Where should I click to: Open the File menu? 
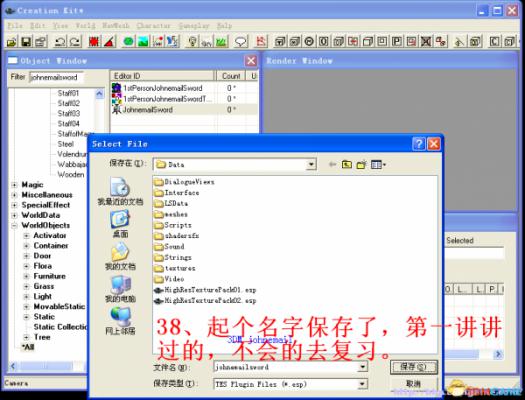pos(15,26)
